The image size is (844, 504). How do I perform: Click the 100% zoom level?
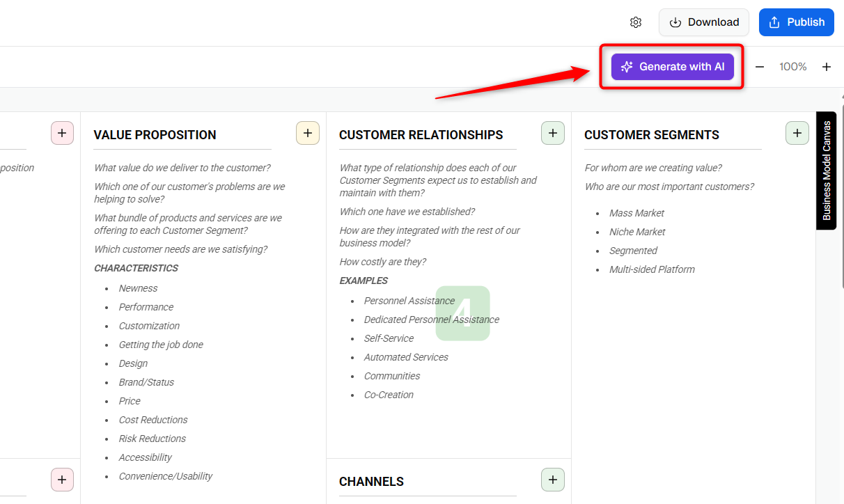click(793, 67)
